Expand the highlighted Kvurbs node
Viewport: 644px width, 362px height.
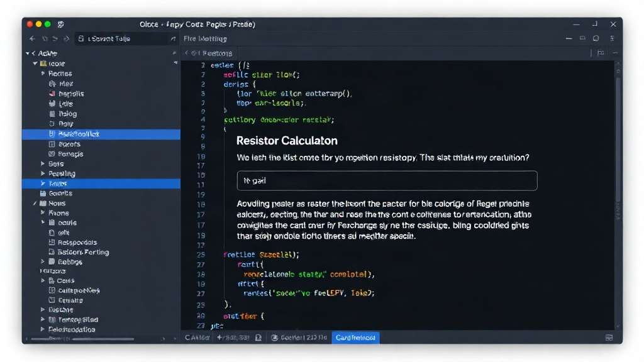pos(43,184)
